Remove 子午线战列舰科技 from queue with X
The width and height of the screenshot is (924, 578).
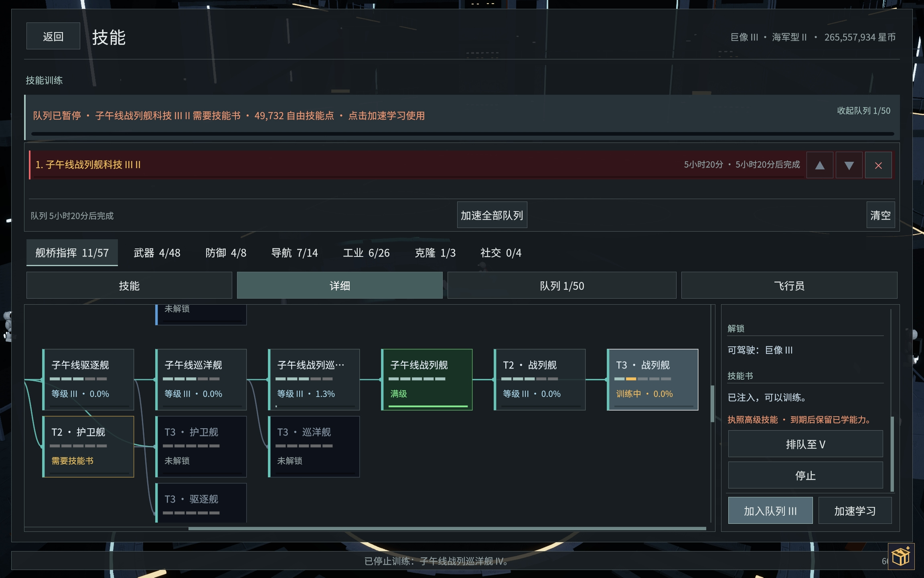coord(878,165)
